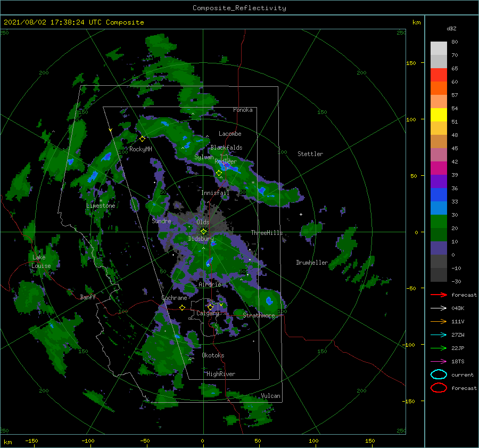Select the ThreeHills label
The width and height of the screenshot is (479, 448).
(x=267, y=233)
